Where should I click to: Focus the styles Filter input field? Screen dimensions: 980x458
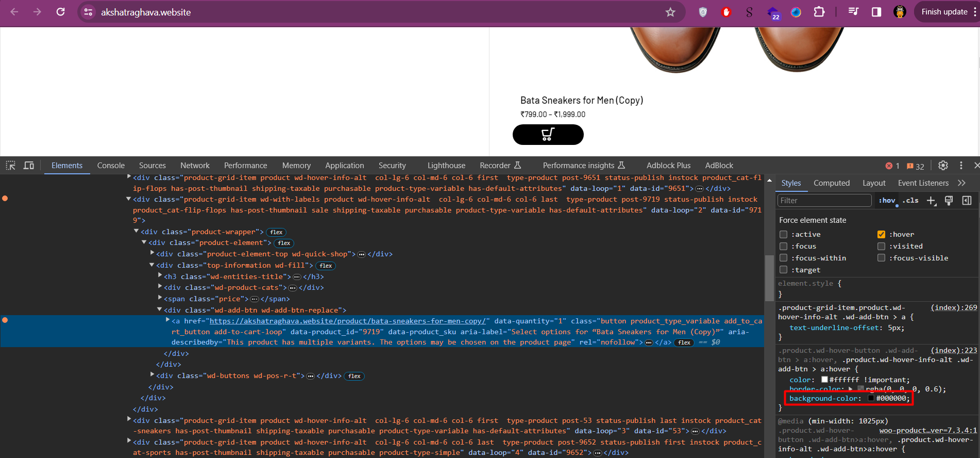824,201
